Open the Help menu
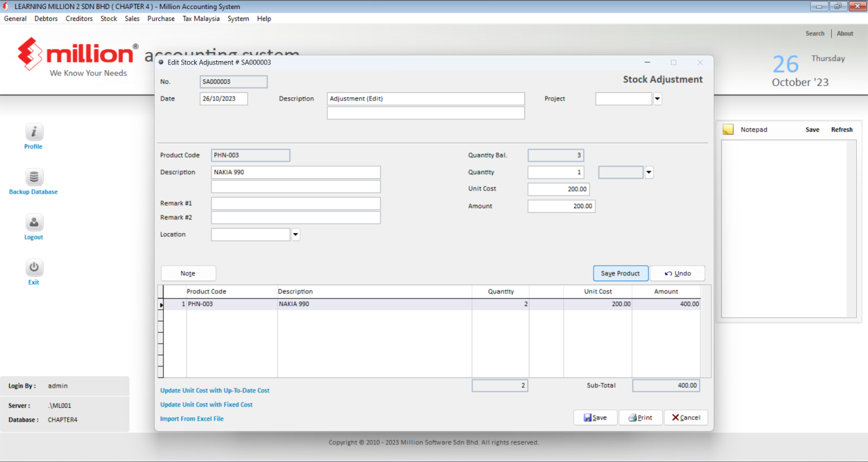868x462 pixels. [x=264, y=19]
